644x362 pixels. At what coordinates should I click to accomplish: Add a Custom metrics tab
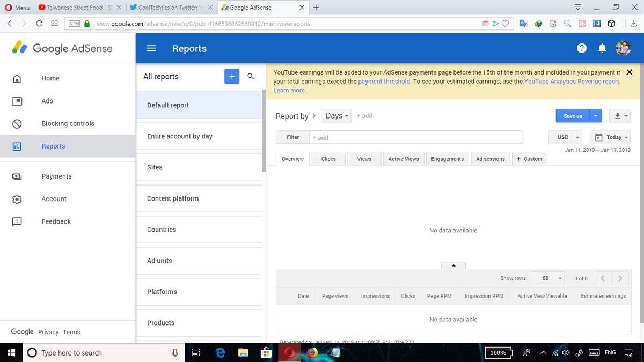529,159
